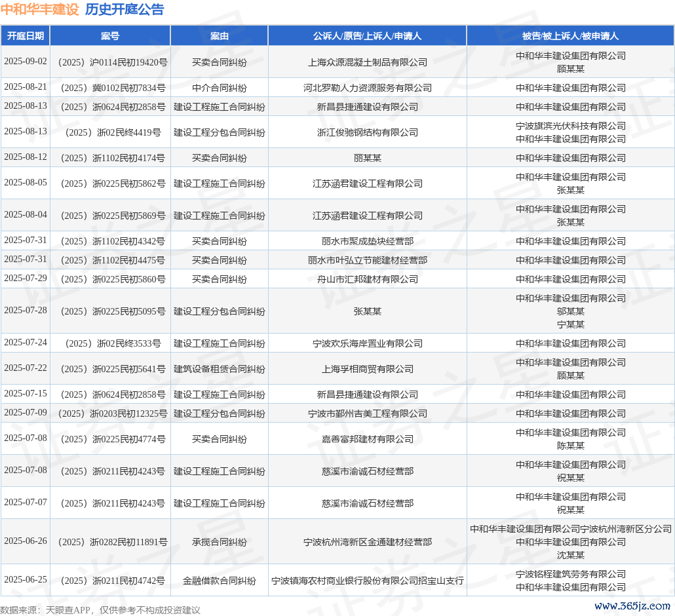Open the www.365jz.com watermark link
Screen dimensions: 675x616
click(632, 606)
